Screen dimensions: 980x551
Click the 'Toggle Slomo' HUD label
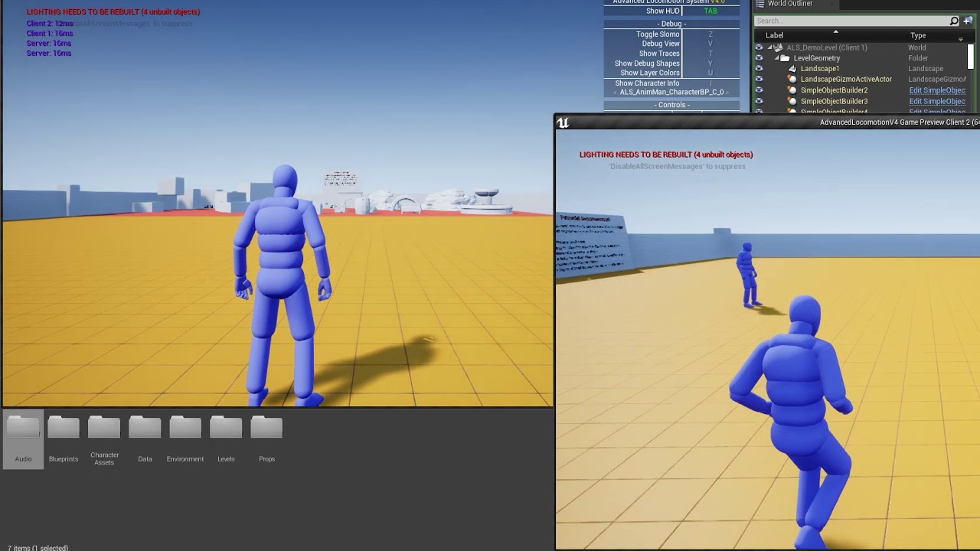pos(658,34)
